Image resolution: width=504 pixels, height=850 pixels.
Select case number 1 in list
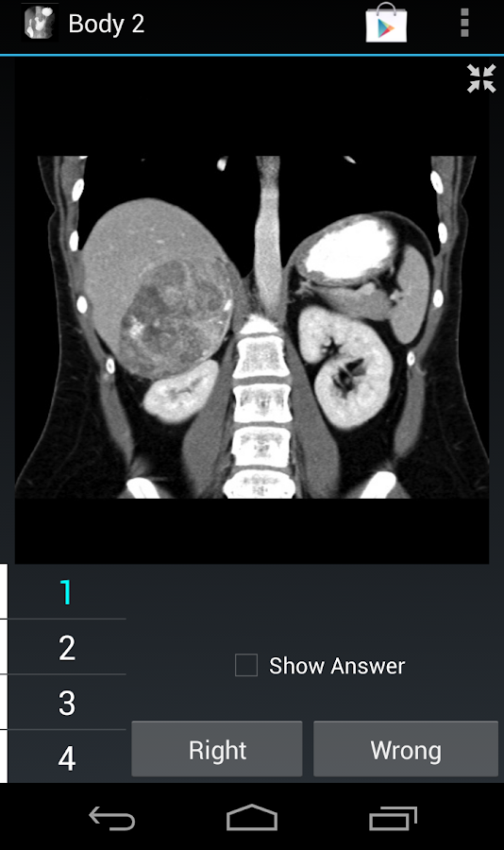[x=66, y=592]
